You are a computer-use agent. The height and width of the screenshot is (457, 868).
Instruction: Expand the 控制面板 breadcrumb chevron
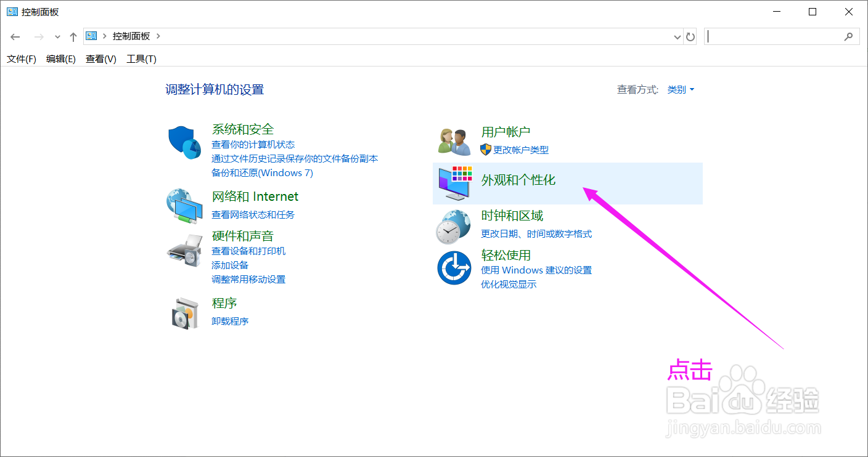159,36
